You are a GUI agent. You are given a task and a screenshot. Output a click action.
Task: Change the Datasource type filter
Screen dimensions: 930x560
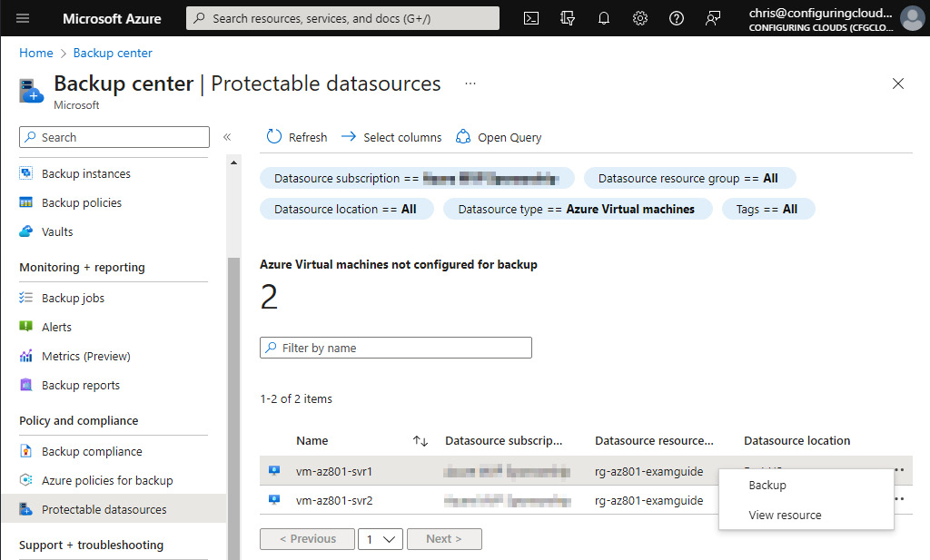(x=578, y=209)
